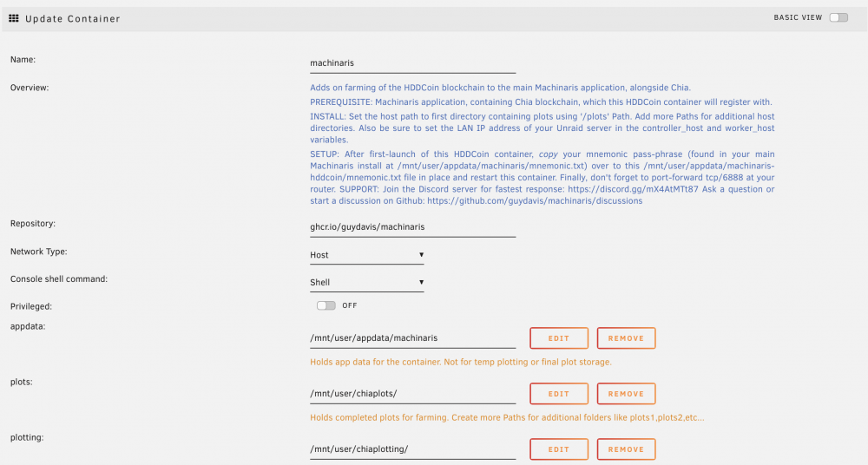Edit the appdata path
The height and width of the screenshot is (465, 868).
[x=558, y=338]
